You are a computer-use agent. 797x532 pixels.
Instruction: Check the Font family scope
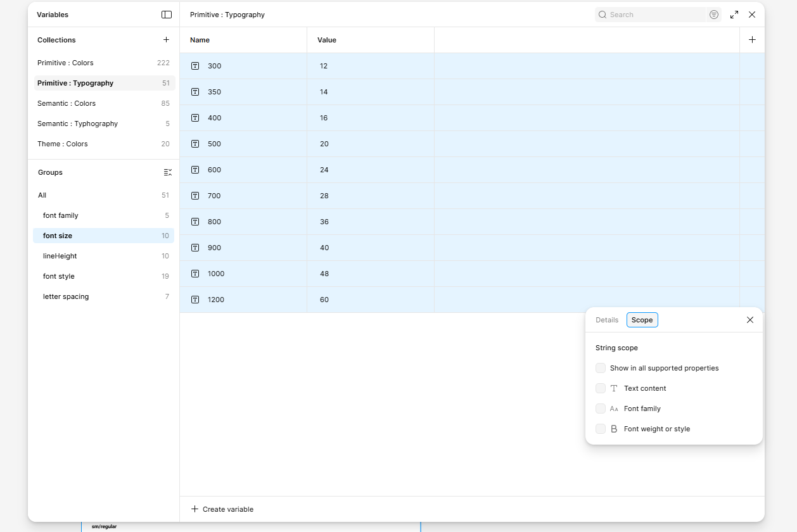click(x=601, y=408)
